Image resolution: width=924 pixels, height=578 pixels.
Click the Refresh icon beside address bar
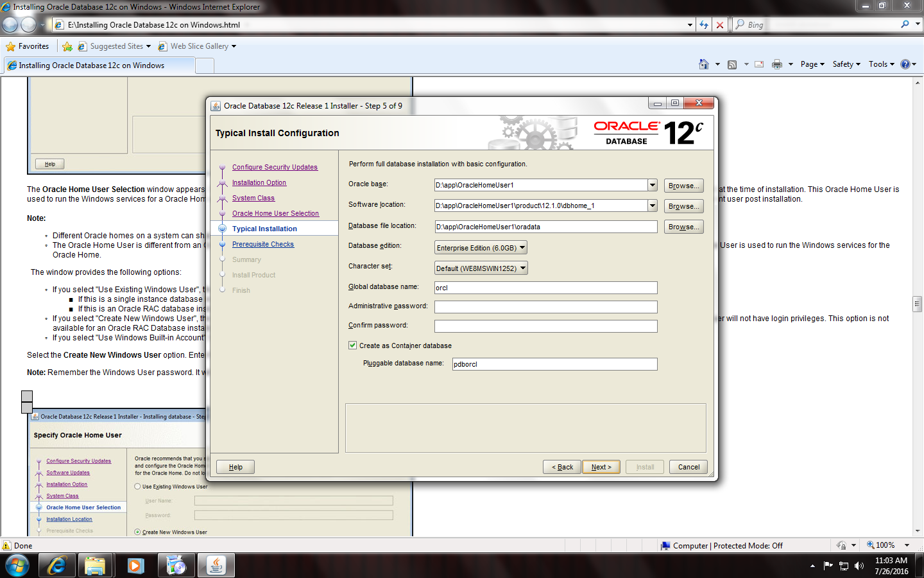[704, 25]
